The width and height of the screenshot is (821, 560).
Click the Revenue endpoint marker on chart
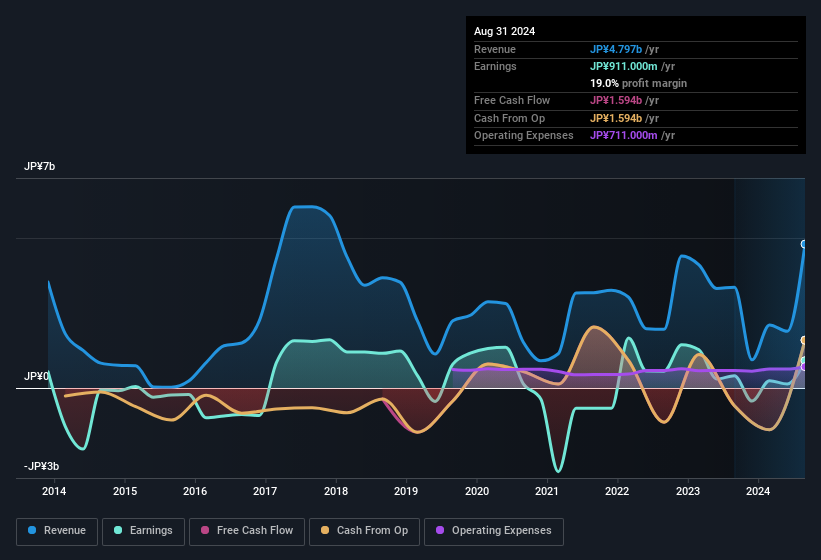804,244
